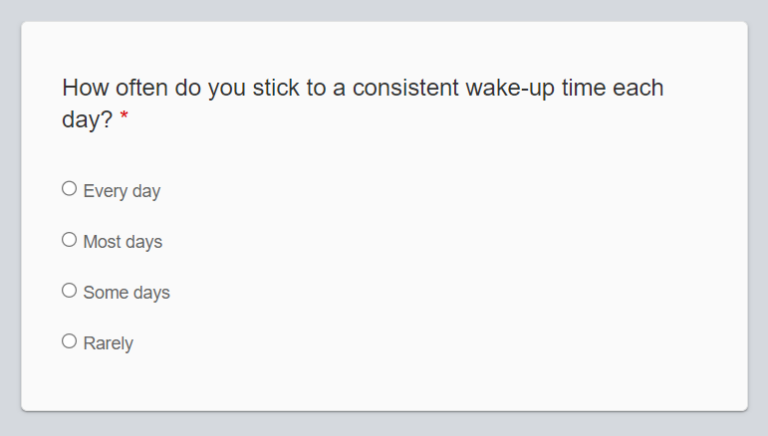Click the "Rarely" label text
The height and width of the screenshot is (436, 768).
click(x=108, y=344)
